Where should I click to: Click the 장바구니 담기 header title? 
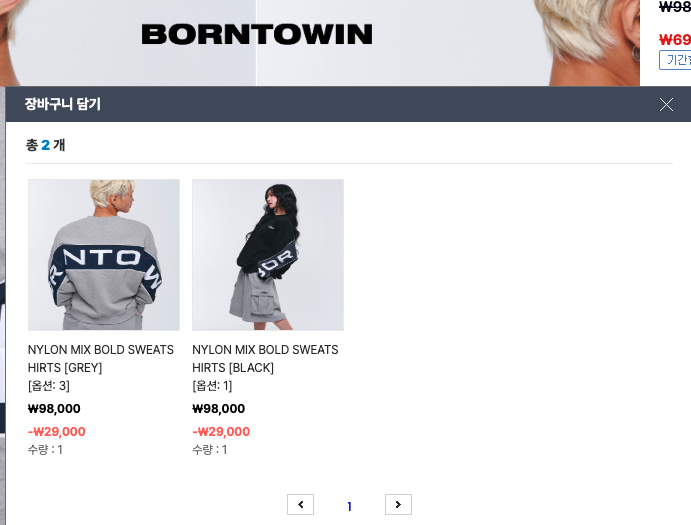tap(63, 104)
